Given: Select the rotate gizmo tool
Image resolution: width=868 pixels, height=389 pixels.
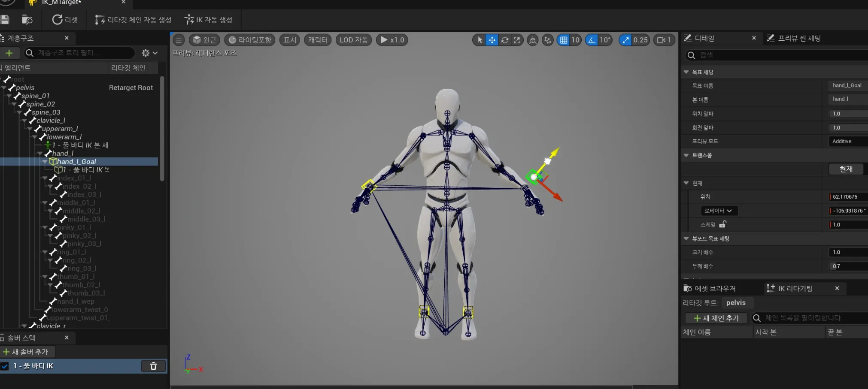Looking at the screenshot, I should (505, 40).
